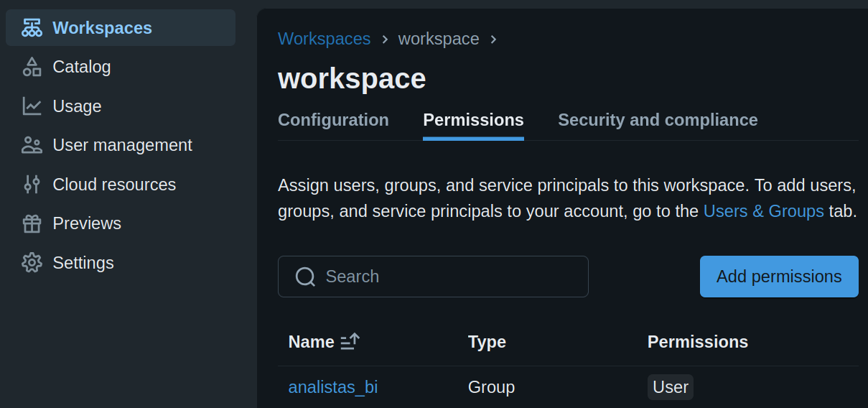The image size is (868, 408).
Task: Click the Usage chart icon
Action: (x=32, y=106)
